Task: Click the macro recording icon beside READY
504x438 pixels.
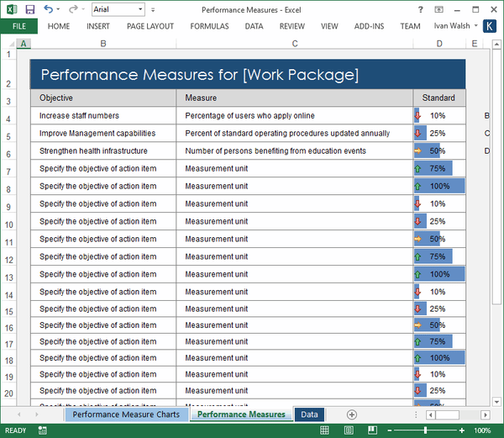Action: pos(41,430)
